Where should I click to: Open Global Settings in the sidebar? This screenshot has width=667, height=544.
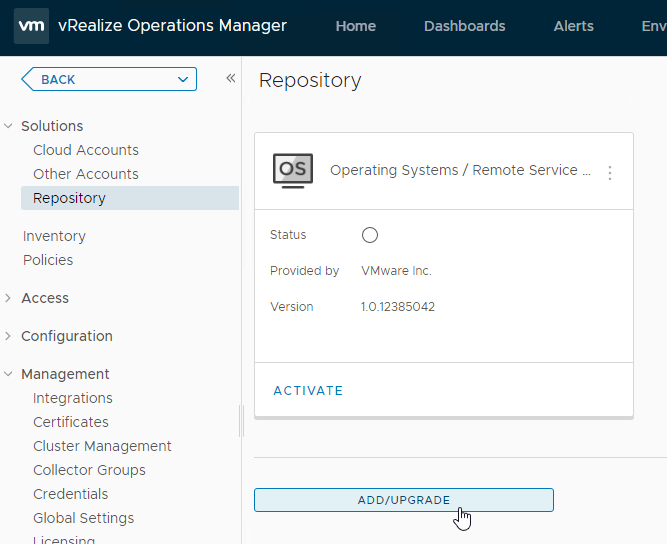[83, 518]
